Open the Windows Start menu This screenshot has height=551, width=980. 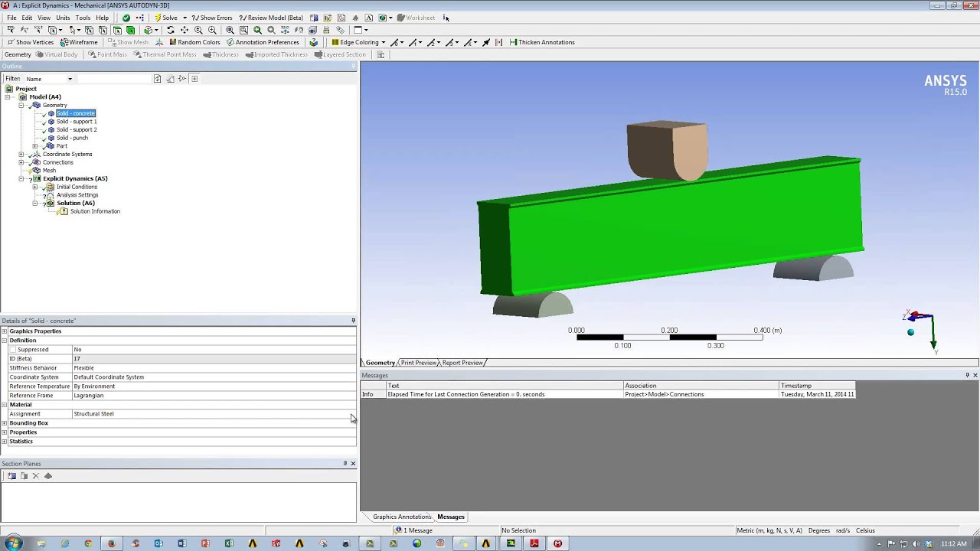(x=14, y=543)
